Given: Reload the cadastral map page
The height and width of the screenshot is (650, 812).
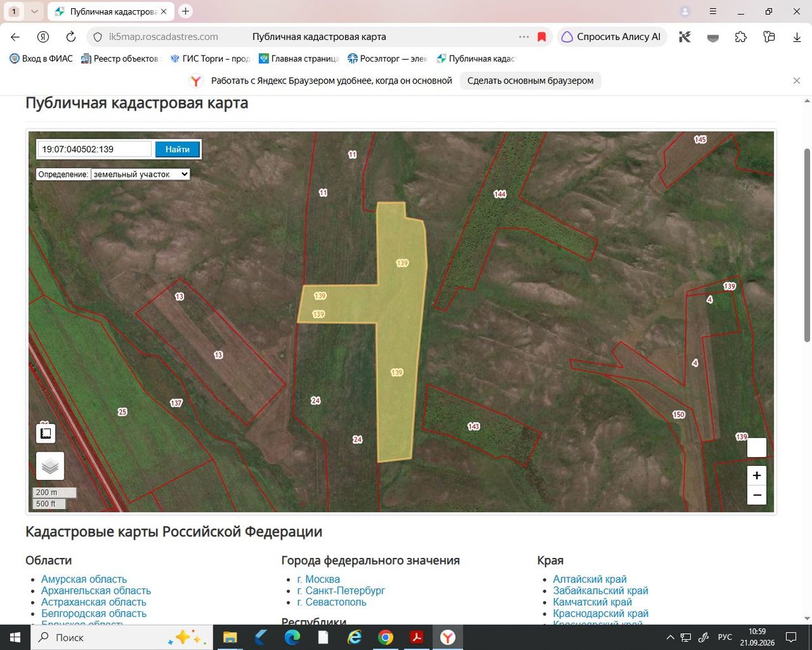Looking at the screenshot, I should pyautogui.click(x=70, y=37).
